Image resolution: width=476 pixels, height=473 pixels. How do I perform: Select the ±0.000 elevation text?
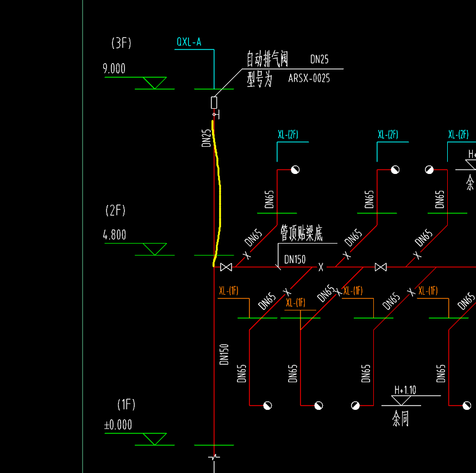118,425
